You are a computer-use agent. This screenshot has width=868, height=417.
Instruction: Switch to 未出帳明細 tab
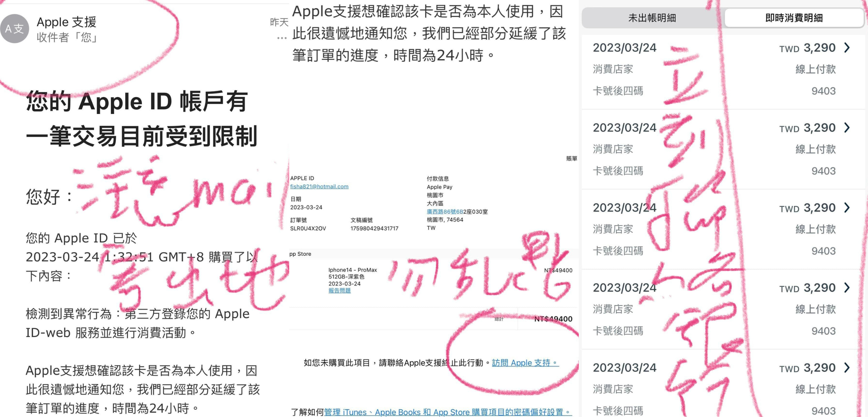pos(652,18)
